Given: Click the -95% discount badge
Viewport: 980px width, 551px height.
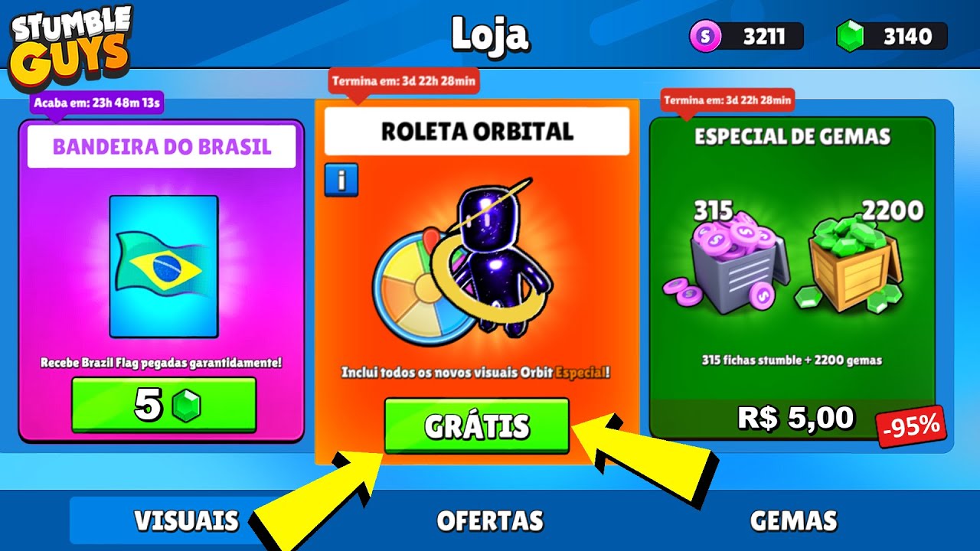Looking at the screenshot, I should (911, 426).
